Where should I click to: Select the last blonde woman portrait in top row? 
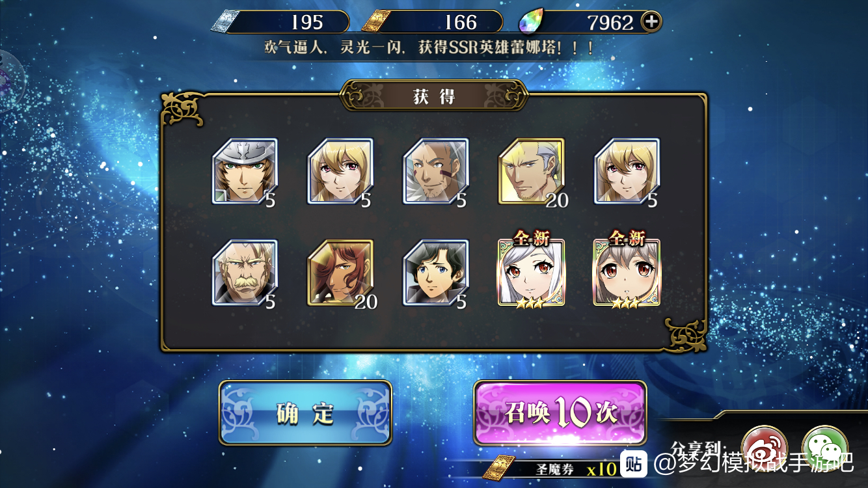click(627, 171)
